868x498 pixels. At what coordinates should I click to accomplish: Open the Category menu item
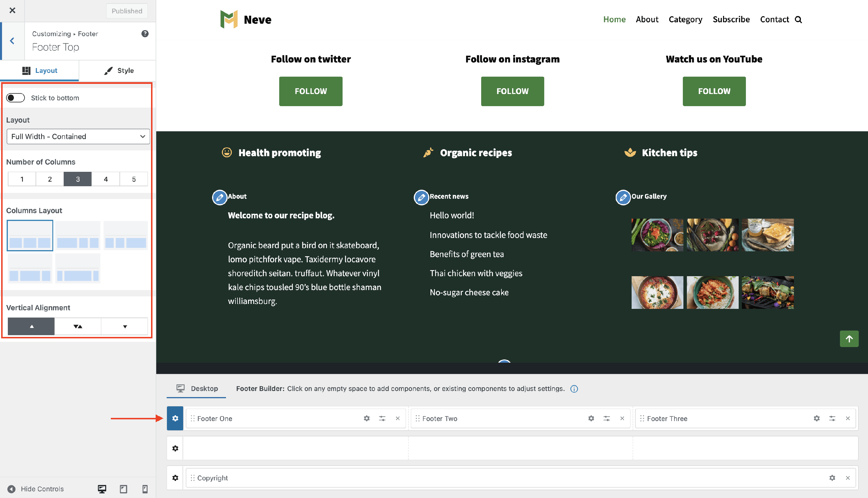685,19
